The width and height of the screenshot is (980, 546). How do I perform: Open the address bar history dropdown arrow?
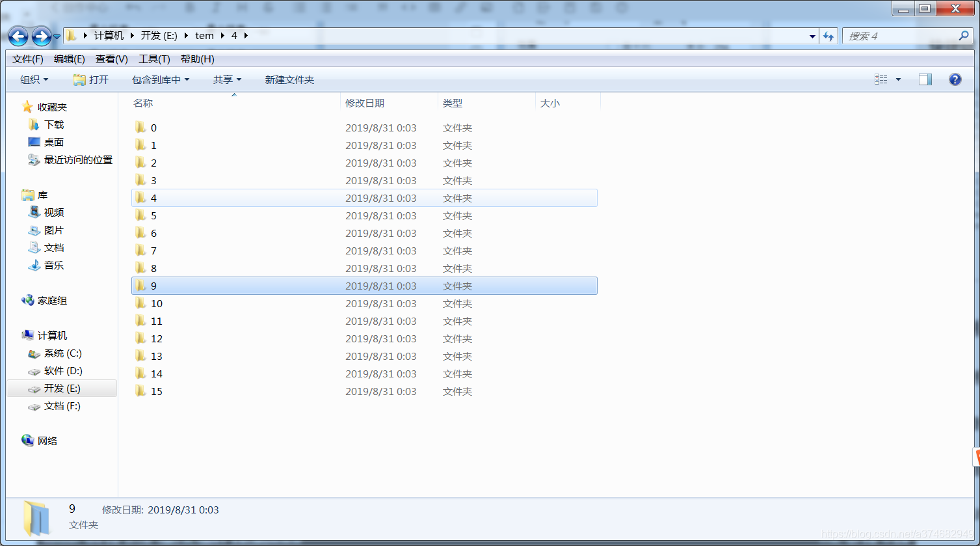[812, 36]
